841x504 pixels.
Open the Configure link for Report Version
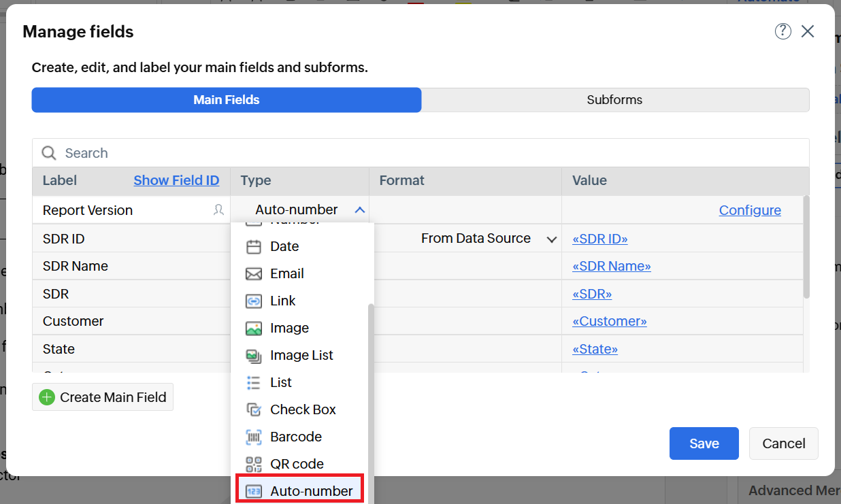tap(749, 210)
